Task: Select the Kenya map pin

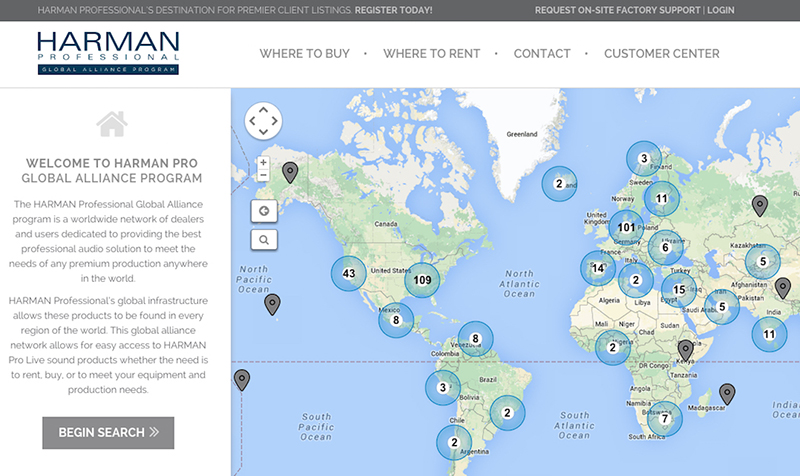Action: pos(685,350)
